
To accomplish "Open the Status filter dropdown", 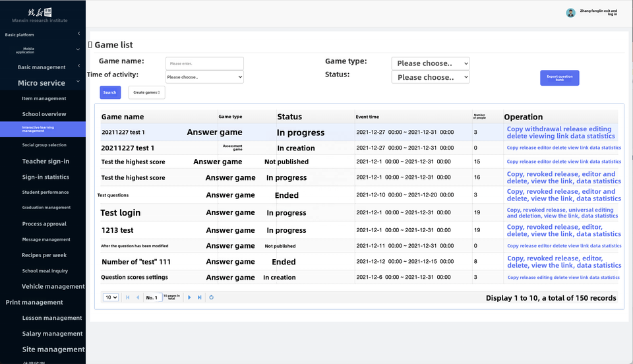I will (x=430, y=77).
